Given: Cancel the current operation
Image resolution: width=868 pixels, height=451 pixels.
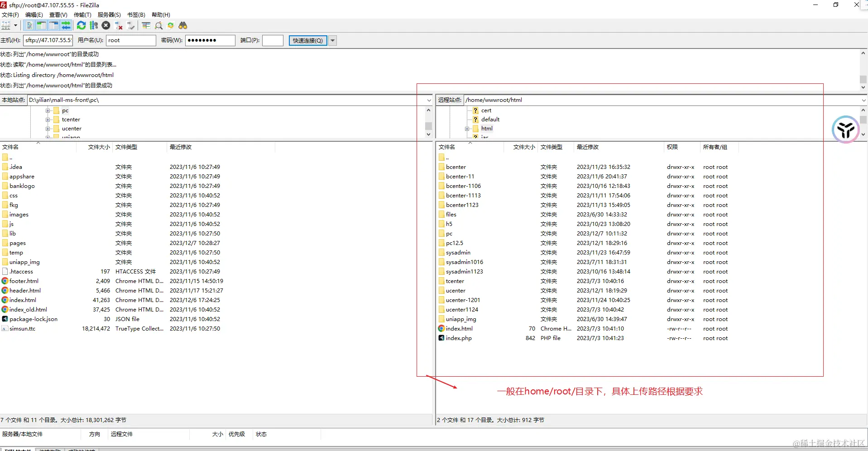Looking at the screenshot, I should click(x=106, y=25).
